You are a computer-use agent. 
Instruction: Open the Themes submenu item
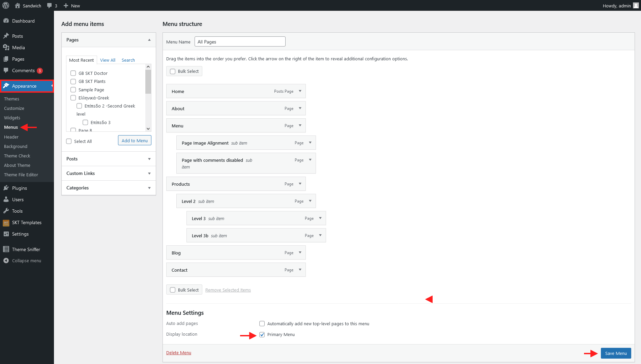point(11,99)
